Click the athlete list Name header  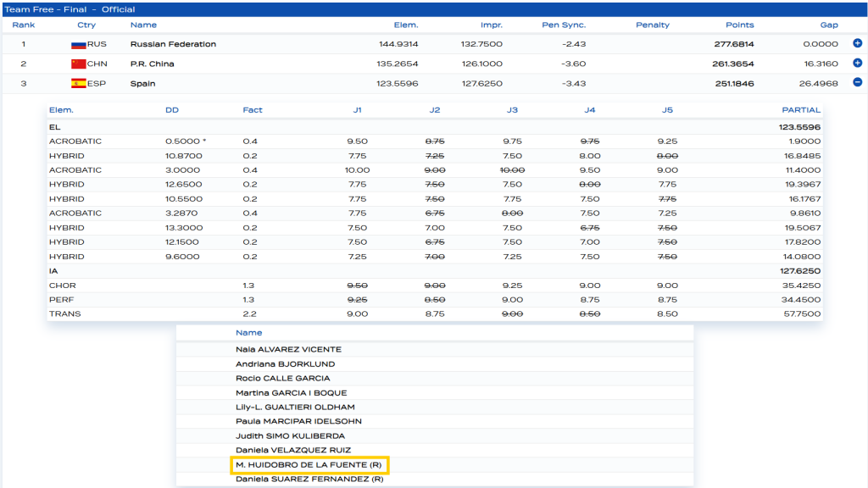tap(248, 332)
